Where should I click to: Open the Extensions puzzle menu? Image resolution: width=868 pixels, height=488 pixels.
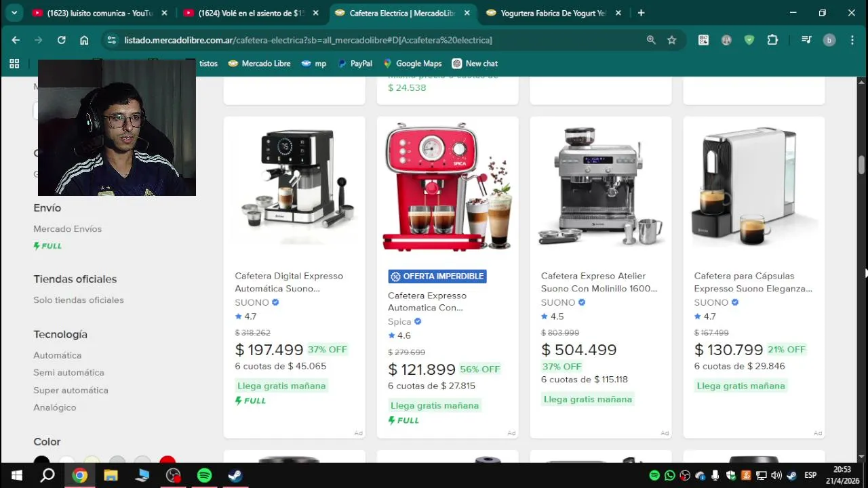pyautogui.click(x=772, y=40)
